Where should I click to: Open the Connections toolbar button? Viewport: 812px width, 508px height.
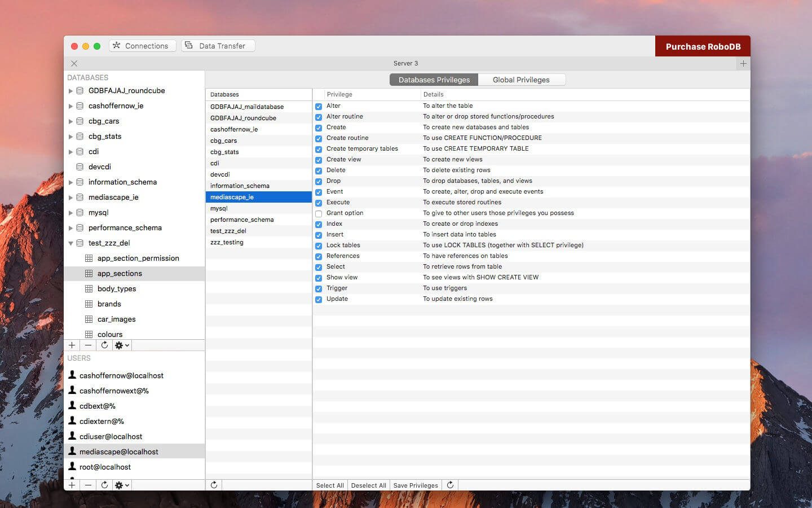[x=142, y=46]
